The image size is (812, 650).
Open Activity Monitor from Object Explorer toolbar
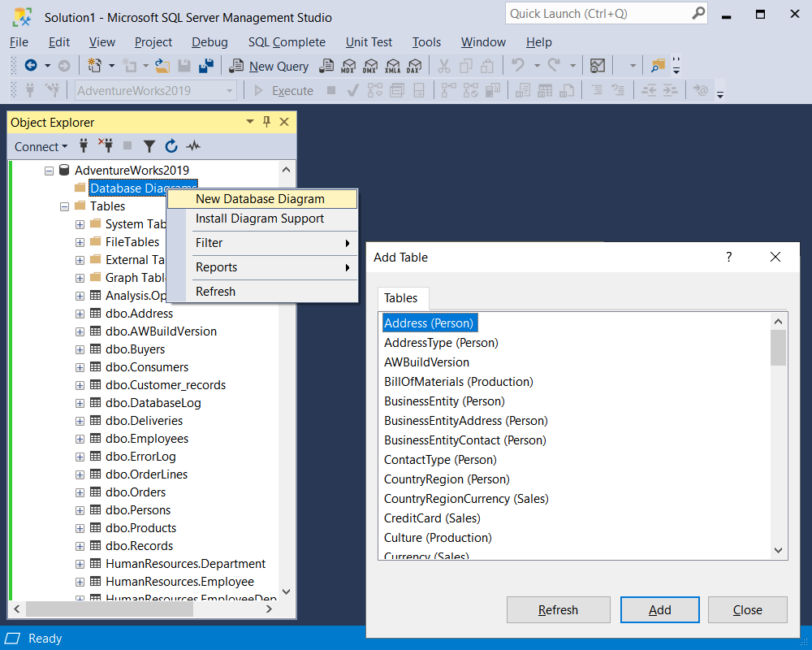click(192, 146)
